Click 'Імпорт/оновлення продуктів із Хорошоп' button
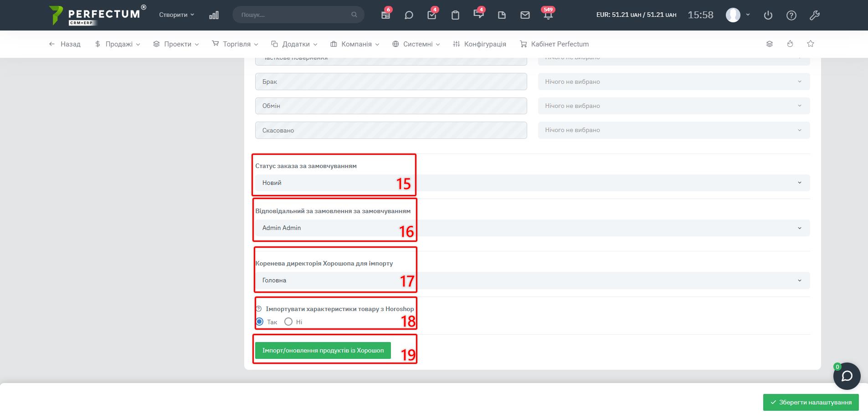This screenshot has width=868, height=419. [323, 350]
